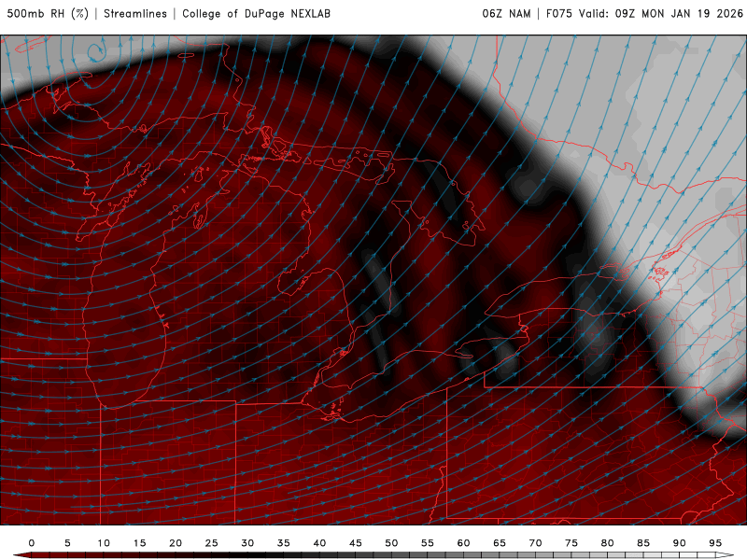747x560 pixels.
Task: Select the "55" label on the color scale
Action: tap(428, 543)
